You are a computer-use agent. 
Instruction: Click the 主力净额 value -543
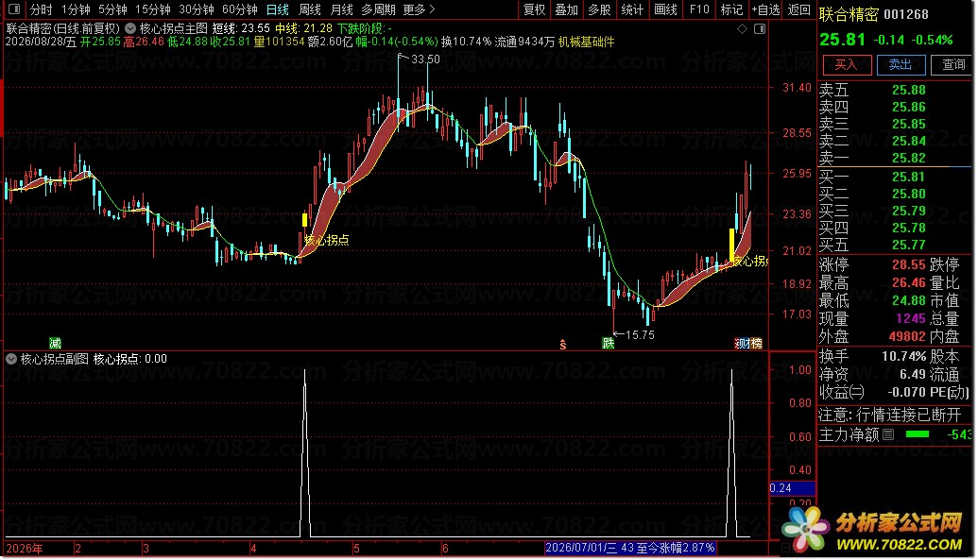pyautogui.click(x=959, y=434)
